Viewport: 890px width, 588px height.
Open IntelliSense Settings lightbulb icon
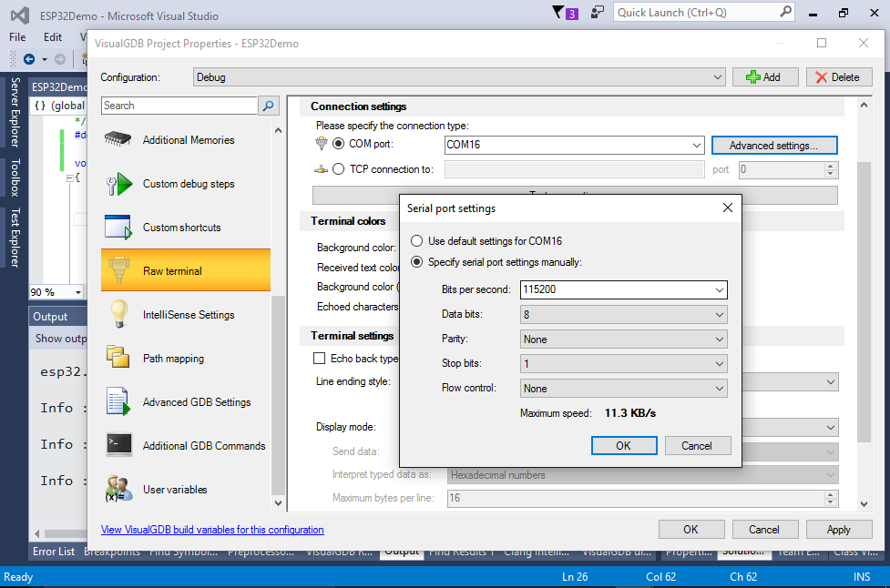coord(118,314)
